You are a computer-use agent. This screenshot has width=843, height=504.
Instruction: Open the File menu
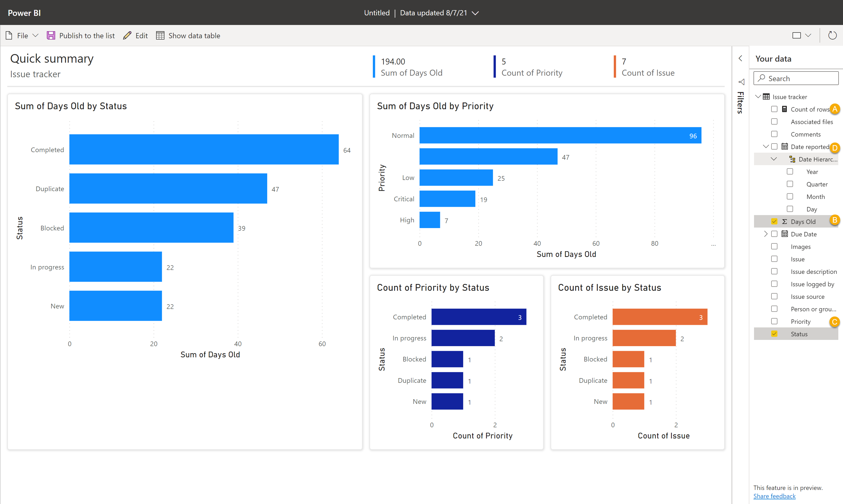pos(22,35)
